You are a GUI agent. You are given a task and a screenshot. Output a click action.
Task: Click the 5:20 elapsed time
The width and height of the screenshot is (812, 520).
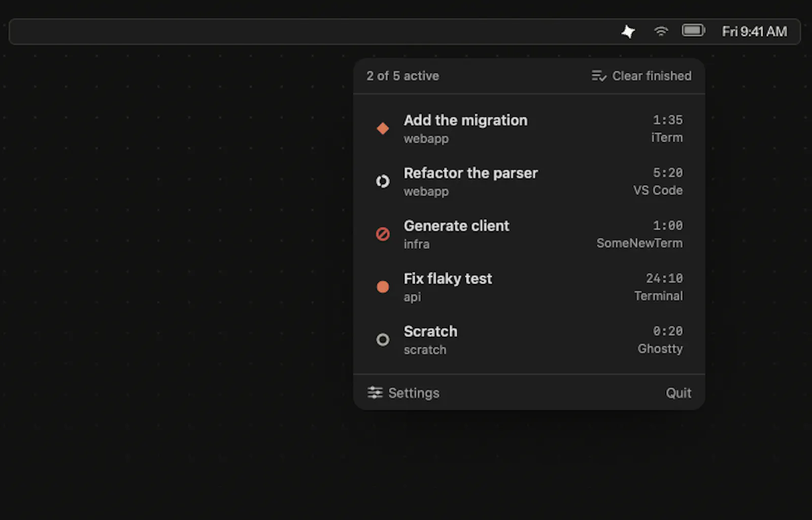pos(668,172)
